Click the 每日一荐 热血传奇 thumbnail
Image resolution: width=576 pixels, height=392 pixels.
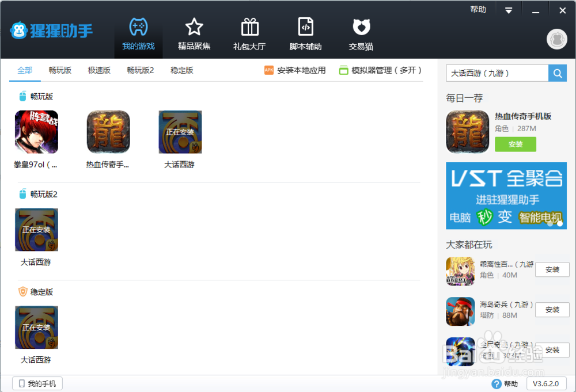pyautogui.click(x=467, y=132)
